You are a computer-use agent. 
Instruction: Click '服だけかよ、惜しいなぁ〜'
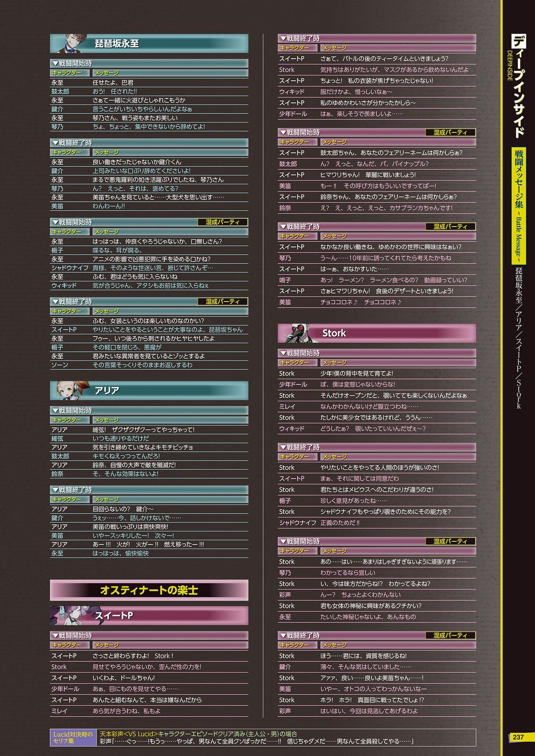click(x=357, y=92)
